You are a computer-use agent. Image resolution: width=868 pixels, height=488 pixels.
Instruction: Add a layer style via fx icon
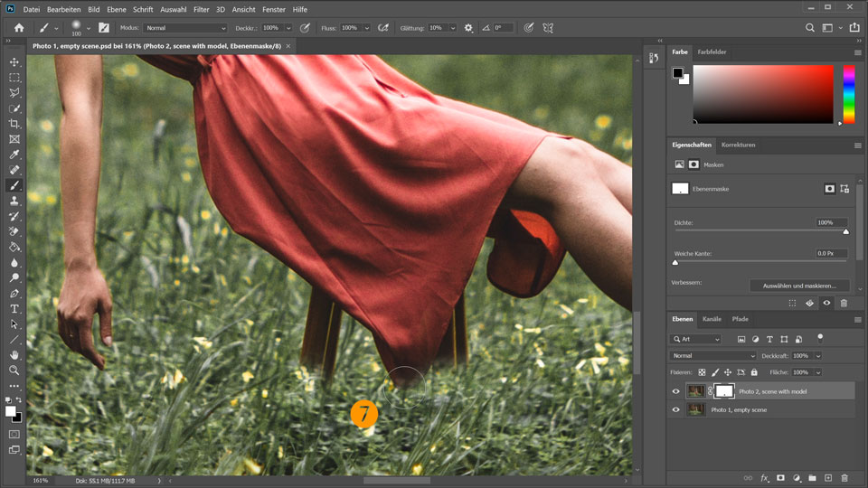764,477
